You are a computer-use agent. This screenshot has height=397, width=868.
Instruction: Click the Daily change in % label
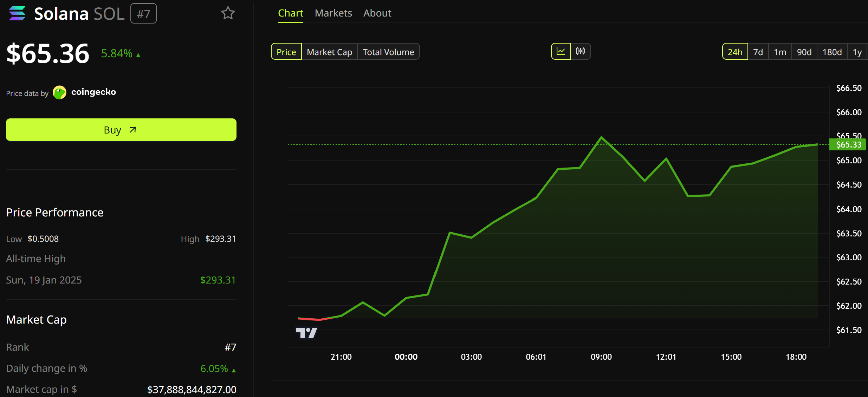47,368
